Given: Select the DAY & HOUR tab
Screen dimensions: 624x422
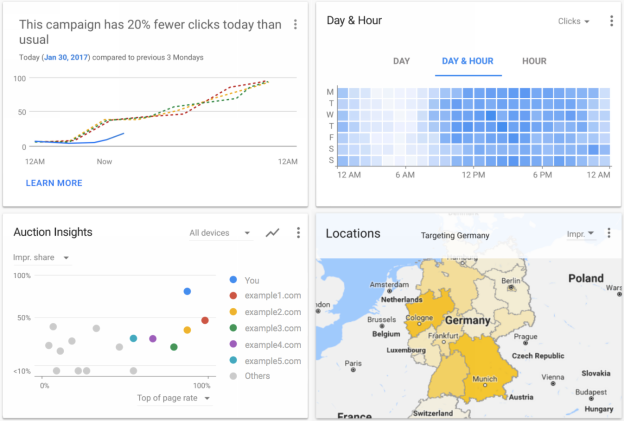Looking at the screenshot, I should [468, 61].
